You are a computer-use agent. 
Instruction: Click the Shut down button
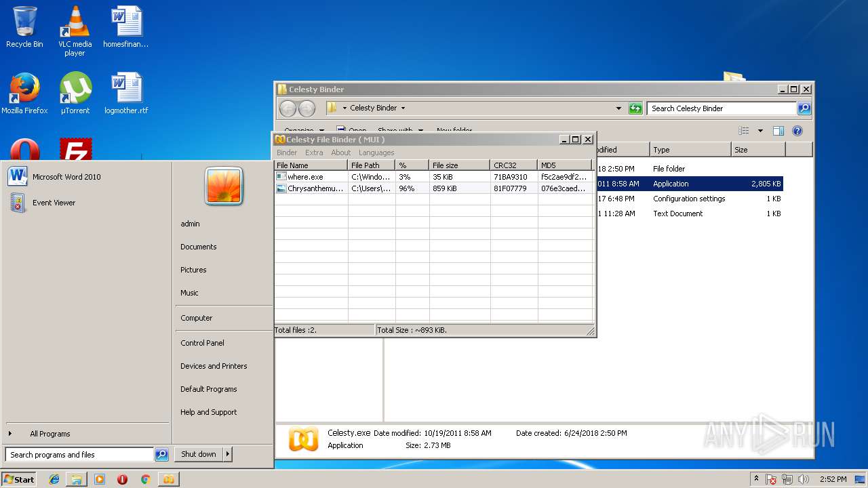point(199,455)
